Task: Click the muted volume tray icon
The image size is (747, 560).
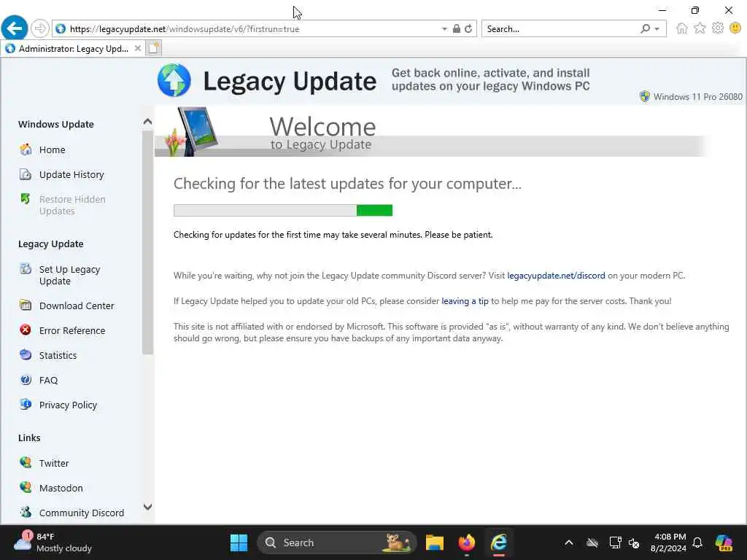Action: [634, 542]
